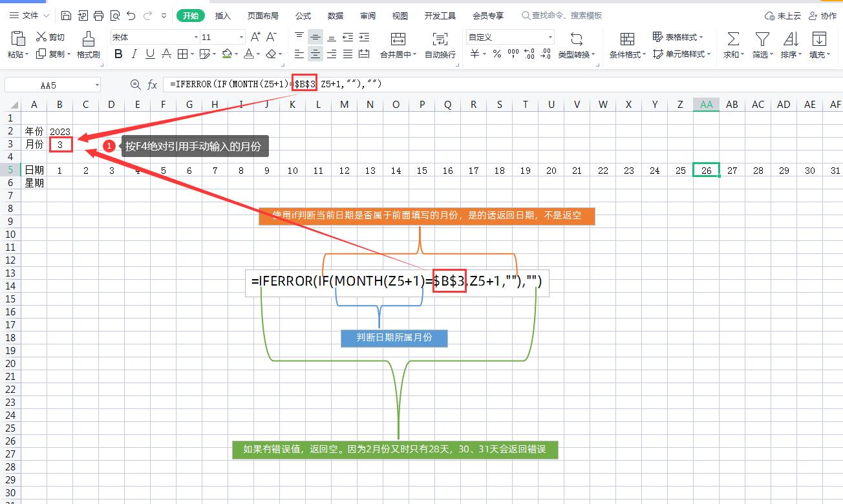Click the 协作 collaboration button
Image resolution: width=843 pixels, height=504 pixels.
[824, 16]
